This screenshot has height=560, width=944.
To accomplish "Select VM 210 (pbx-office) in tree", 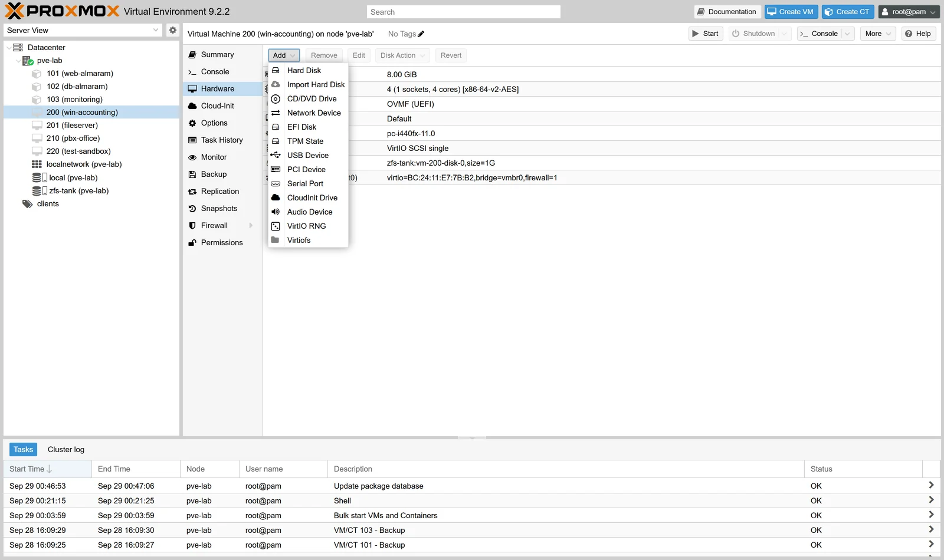I will click(91, 139).
